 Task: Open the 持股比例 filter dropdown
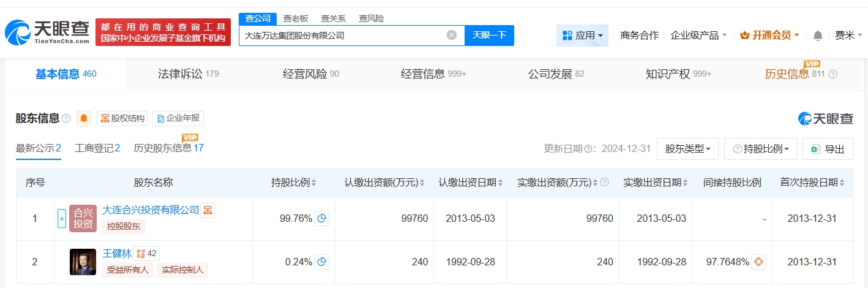click(x=761, y=149)
